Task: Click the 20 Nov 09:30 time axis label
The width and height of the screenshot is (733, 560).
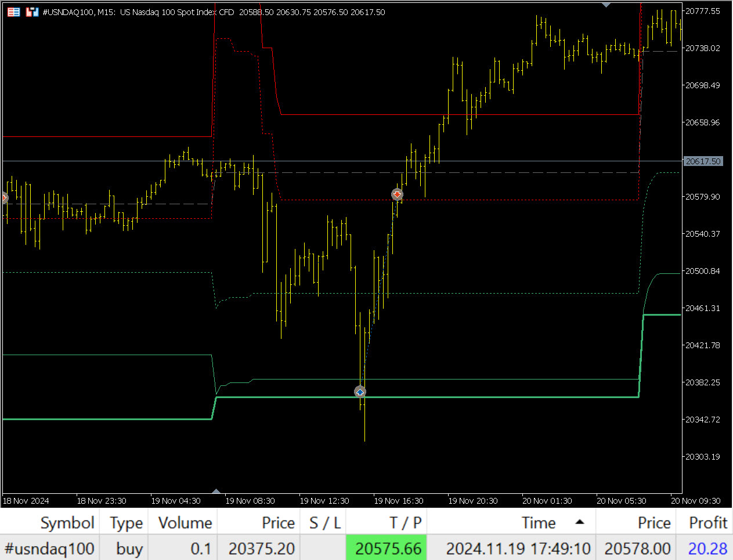Action: pos(696,501)
